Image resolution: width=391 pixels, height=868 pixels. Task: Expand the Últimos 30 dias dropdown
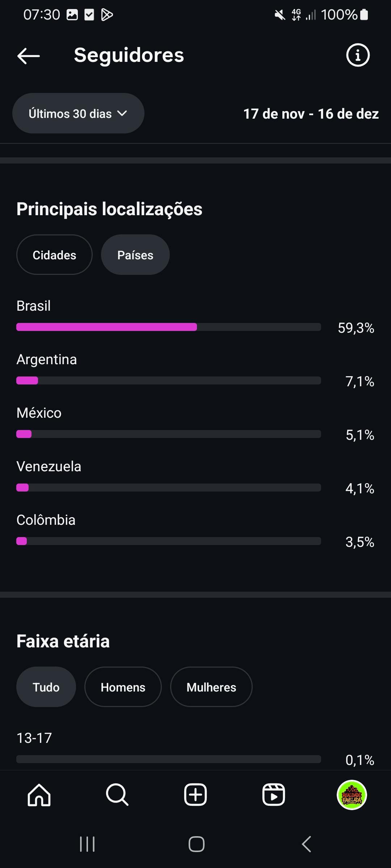tap(78, 114)
